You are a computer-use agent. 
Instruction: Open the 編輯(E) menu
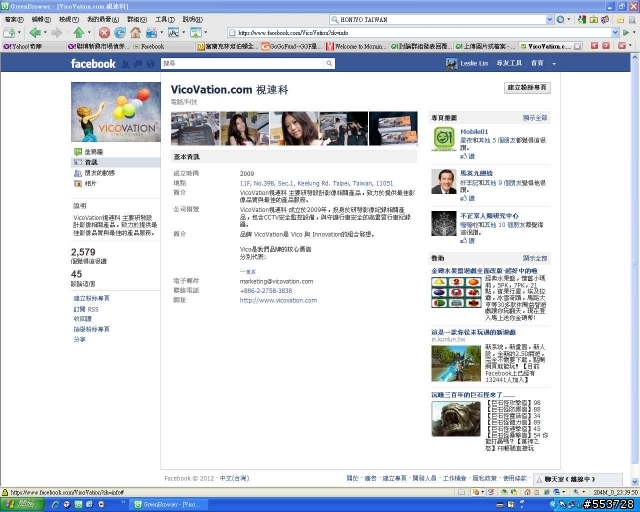41,19
